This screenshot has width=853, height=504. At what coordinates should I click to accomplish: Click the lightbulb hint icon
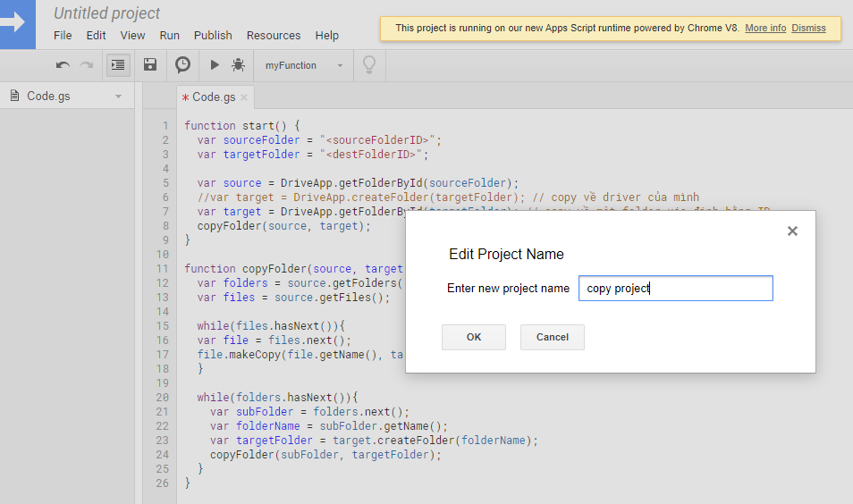pos(367,65)
